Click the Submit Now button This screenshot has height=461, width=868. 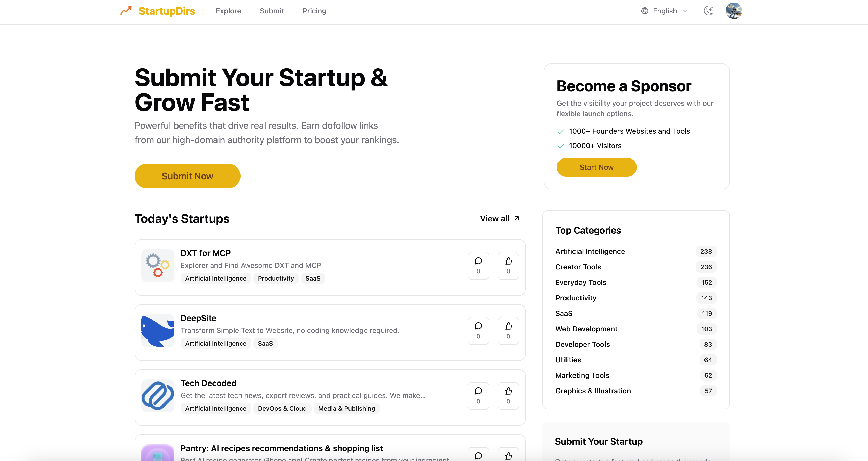click(187, 176)
